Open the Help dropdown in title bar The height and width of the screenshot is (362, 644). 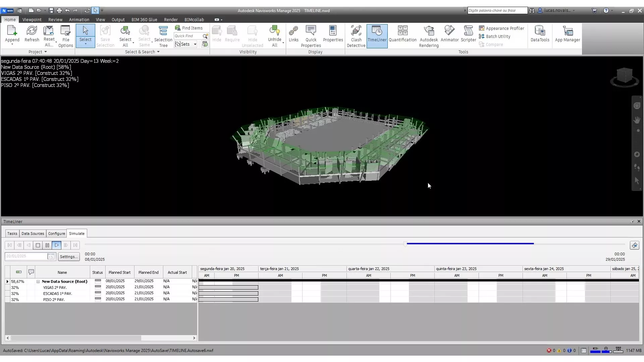click(612, 11)
